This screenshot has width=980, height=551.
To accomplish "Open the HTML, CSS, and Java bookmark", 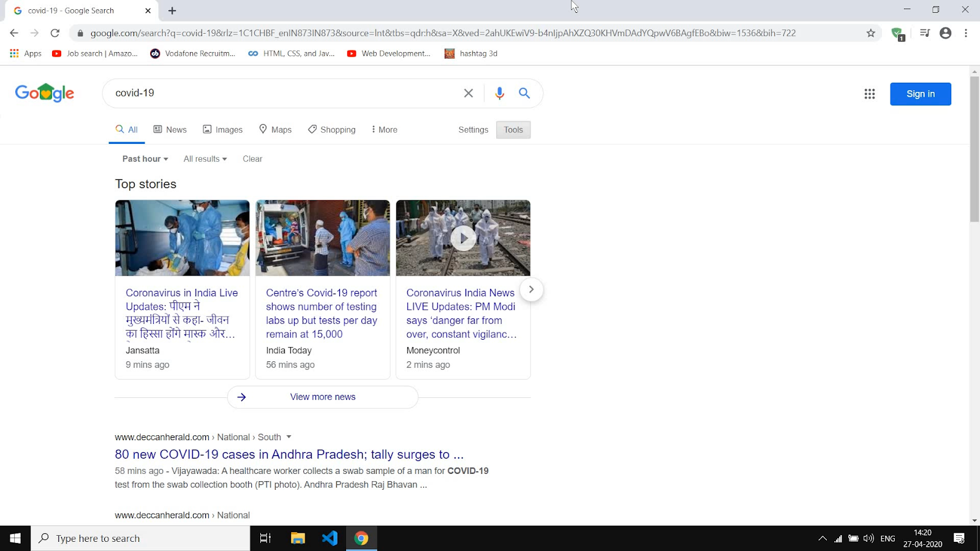I will pyautogui.click(x=292, y=53).
